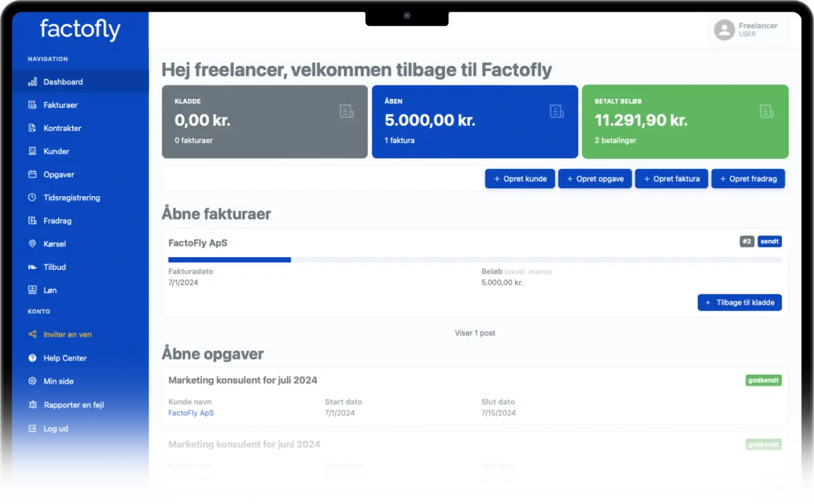
Task: Click Tilbage til kladde button
Action: point(739,302)
